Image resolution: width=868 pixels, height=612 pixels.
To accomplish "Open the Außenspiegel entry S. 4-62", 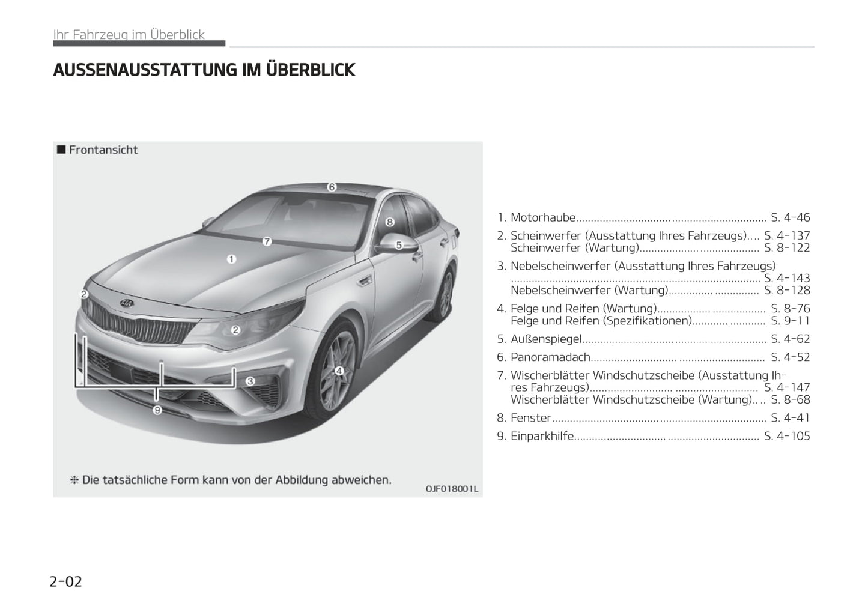I will tap(790, 339).
